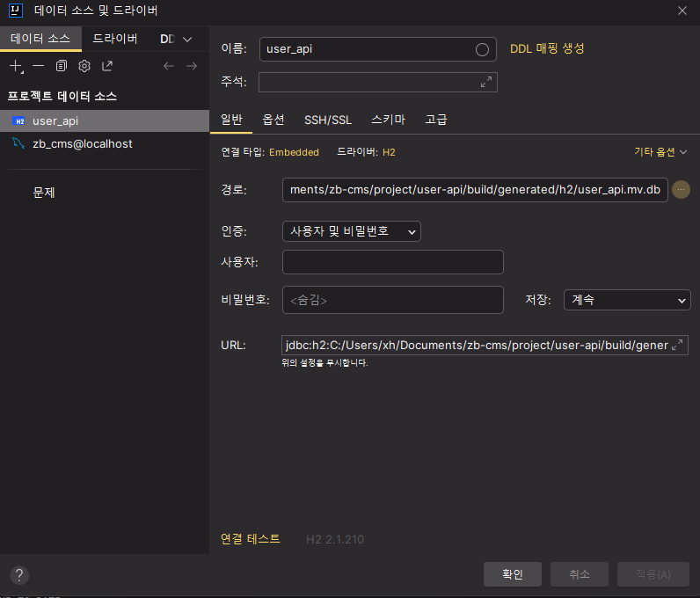Open the Schemas tab
Screen dimensions: 700x598
pyautogui.click(x=388, y=120)
